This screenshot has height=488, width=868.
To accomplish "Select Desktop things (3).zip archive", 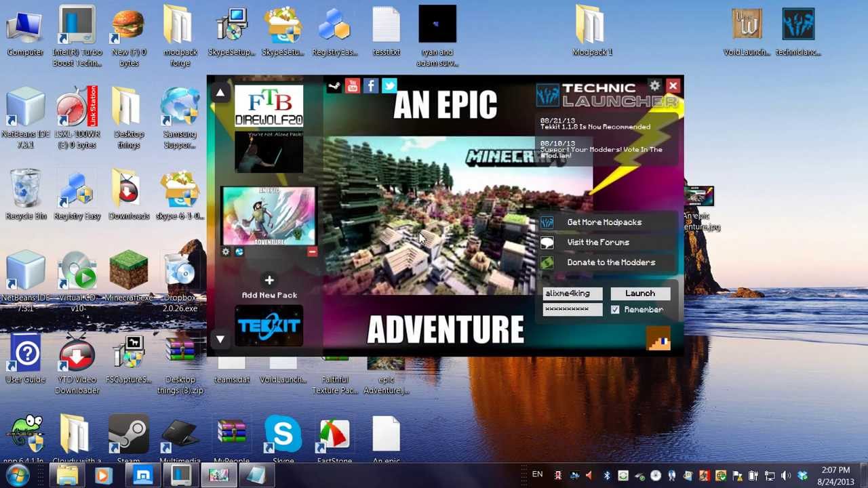I will pos(180,365).
